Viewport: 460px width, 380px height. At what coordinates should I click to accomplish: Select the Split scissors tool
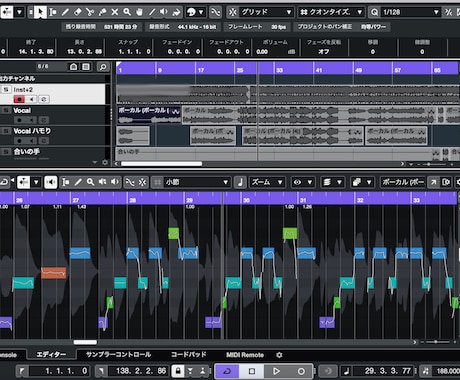click(90, 12)
